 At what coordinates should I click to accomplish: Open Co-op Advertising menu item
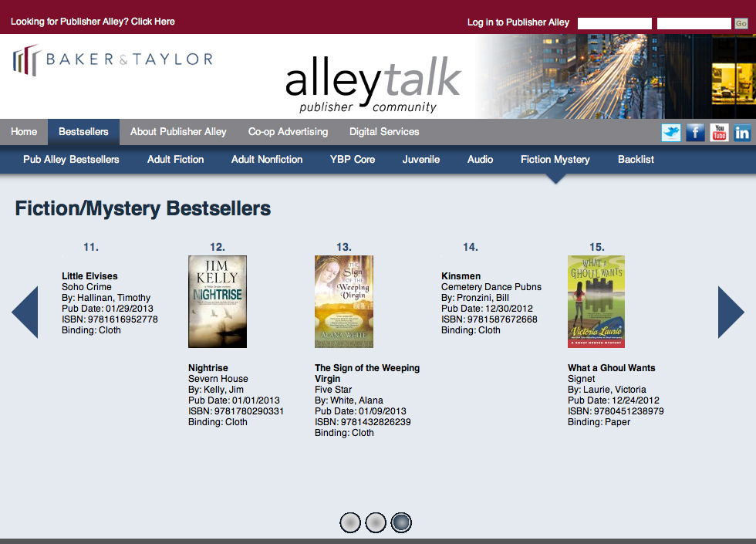(288, 132)
